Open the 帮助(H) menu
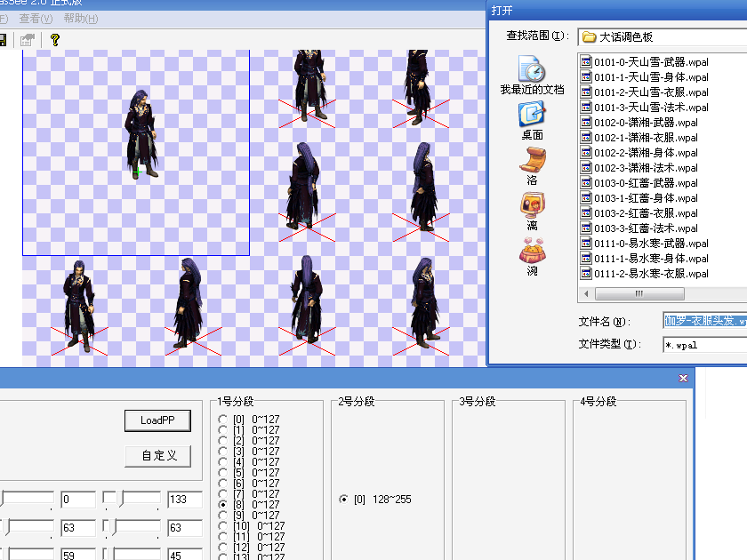Image resolution: width=747 pixels, height=560 pixels. (81, 19)
